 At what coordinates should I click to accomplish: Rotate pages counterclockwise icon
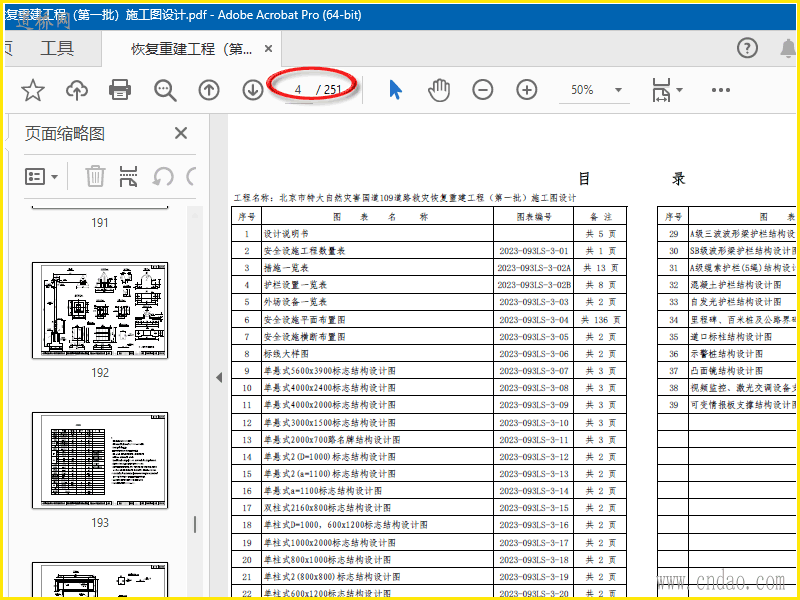point(163,177)
